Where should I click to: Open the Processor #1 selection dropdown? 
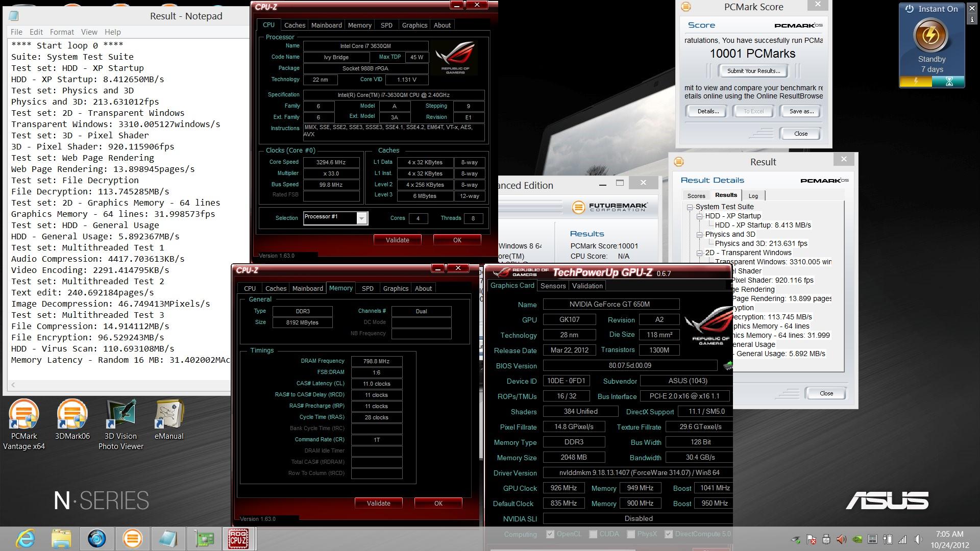[x=361, y=218]
